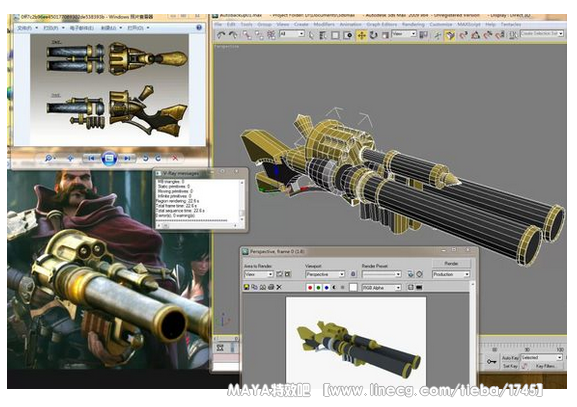Open Viewport 'Perspective' dropdown in render window
This screenshot has width=577, height=407.
[325, 274]
